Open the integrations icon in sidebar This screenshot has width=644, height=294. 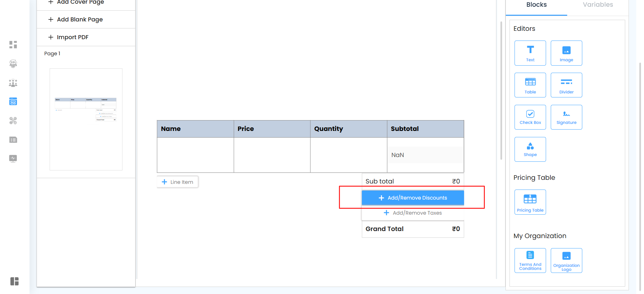point(13,121)
